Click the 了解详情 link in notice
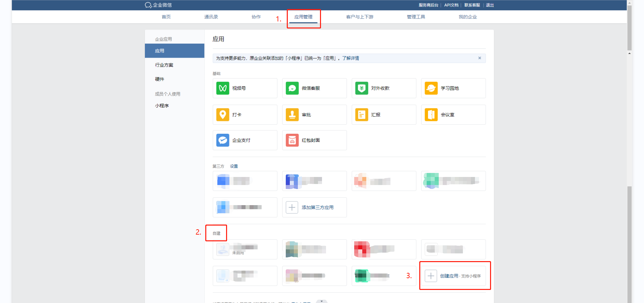Viewport: 644px width, 303px height. point(351,58)
